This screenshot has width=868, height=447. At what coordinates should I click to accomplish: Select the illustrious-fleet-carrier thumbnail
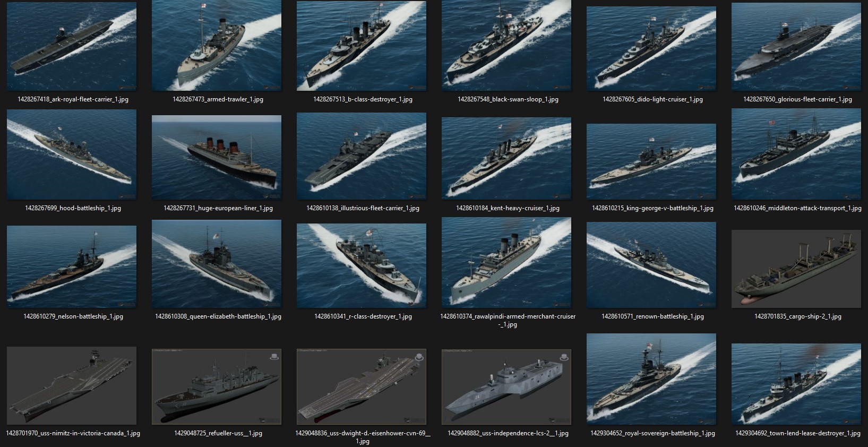[x=362, y=155]
